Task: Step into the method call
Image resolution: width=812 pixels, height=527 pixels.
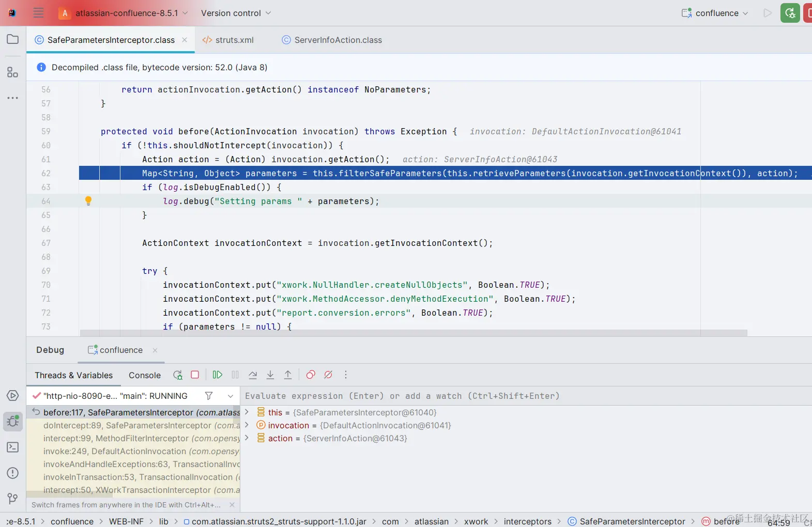Action: coord(270,375)
